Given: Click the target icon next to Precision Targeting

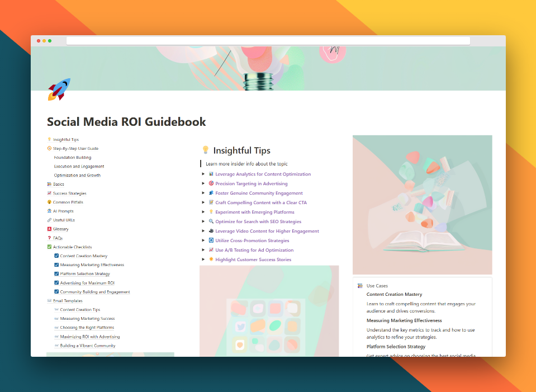Looking at the screenshot, I should pos(211,183).
